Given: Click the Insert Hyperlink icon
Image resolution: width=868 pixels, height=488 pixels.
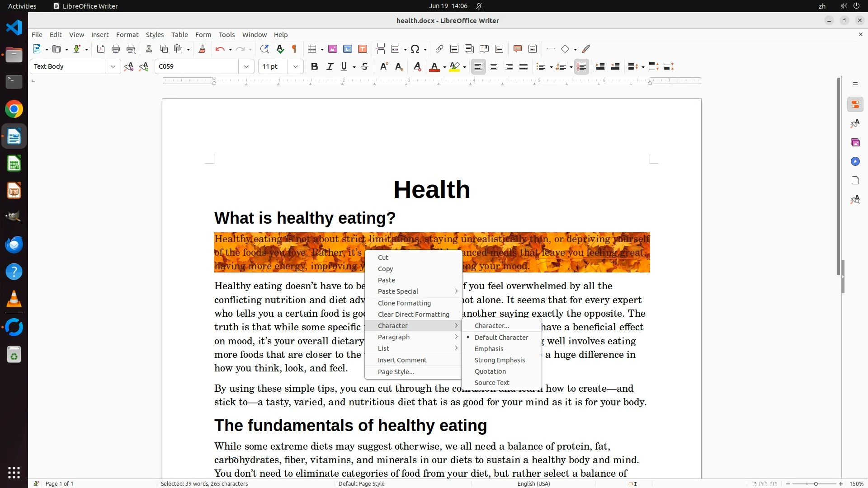Looking at the screenshot, I should tap(439, 49).
